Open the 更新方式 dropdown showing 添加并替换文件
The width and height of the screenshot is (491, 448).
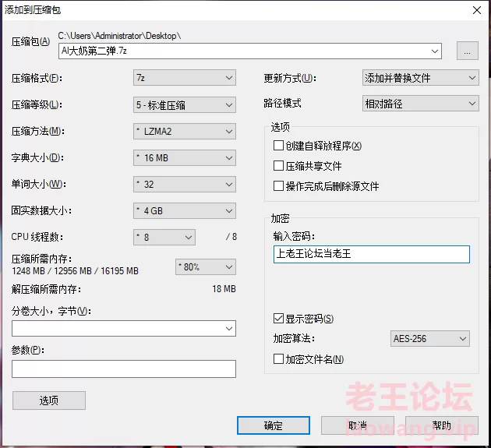click(421, 78)
